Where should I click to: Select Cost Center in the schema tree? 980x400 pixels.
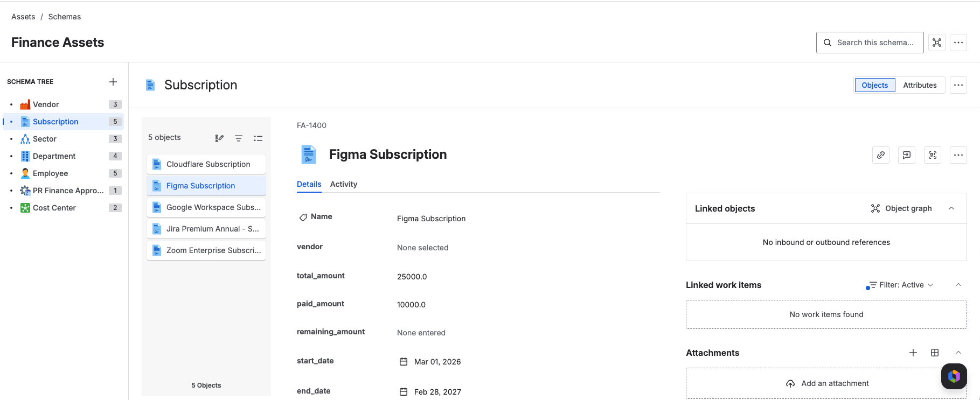click(x=64, y=208)
